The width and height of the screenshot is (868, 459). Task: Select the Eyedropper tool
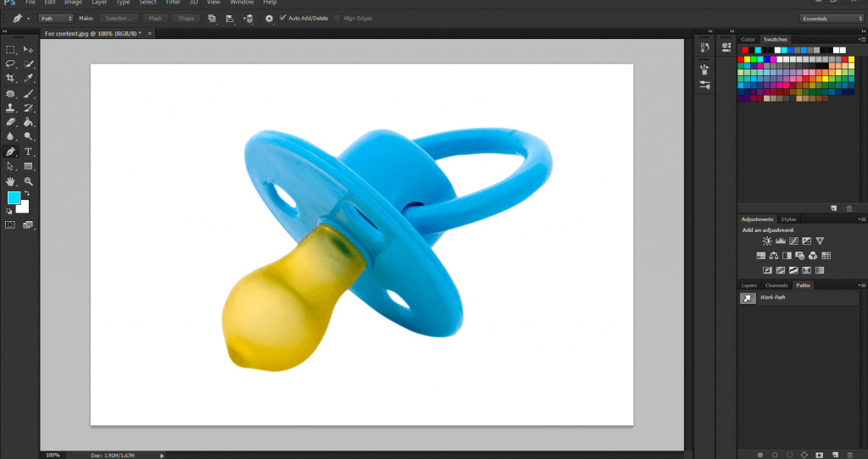pyautogui.click(x=28, y=79)
